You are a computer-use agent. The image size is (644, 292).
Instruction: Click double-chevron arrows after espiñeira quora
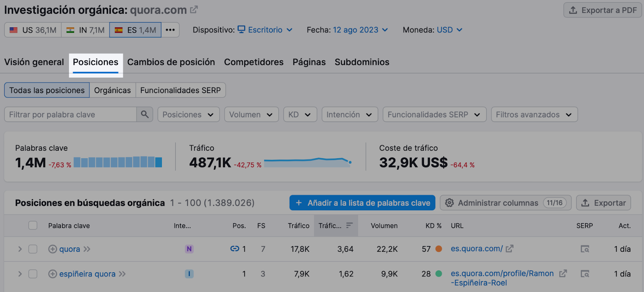[x=122, y=274]
